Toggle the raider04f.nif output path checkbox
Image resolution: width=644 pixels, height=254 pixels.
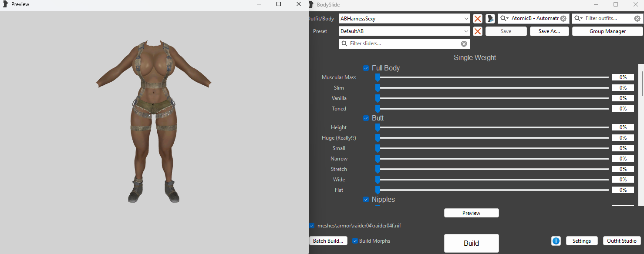(x=311, y=226)
